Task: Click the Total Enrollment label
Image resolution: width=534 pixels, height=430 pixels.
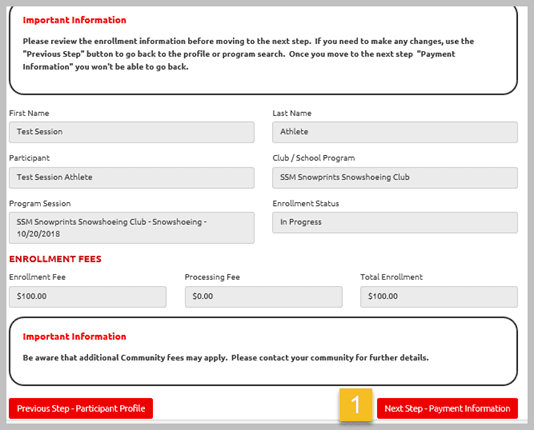Action: click(391, 277)
